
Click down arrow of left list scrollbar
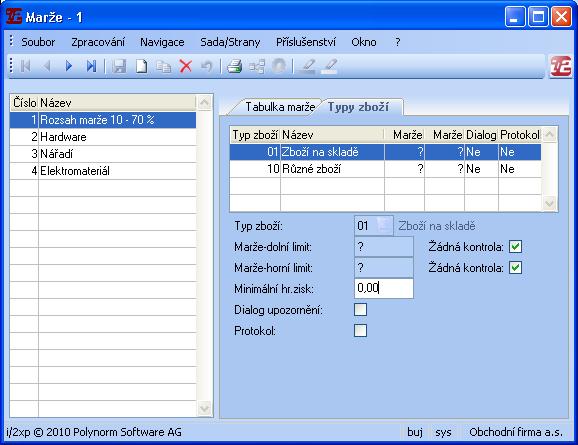click(204, 408)
